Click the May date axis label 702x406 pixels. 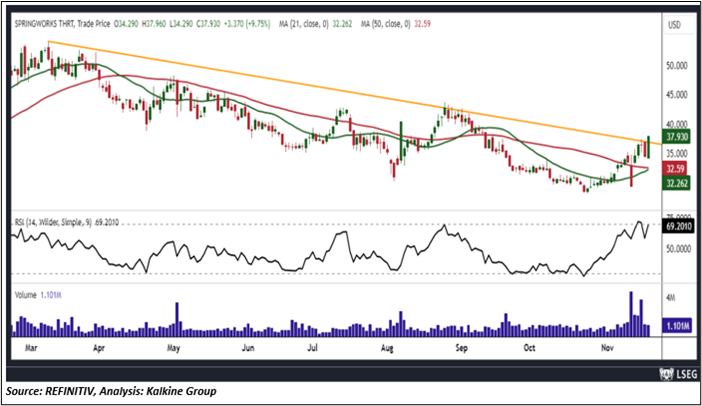[173, 348]
